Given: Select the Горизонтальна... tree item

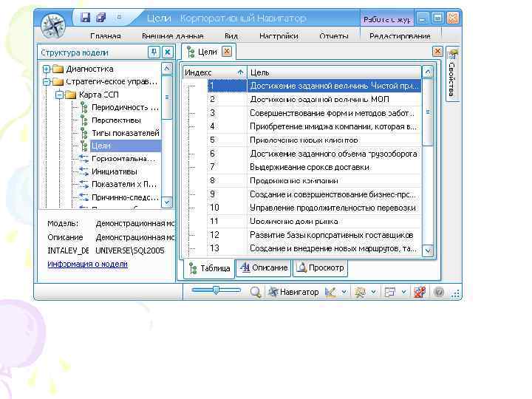Looking at the screenshot, I should click(x=123, y=159).
